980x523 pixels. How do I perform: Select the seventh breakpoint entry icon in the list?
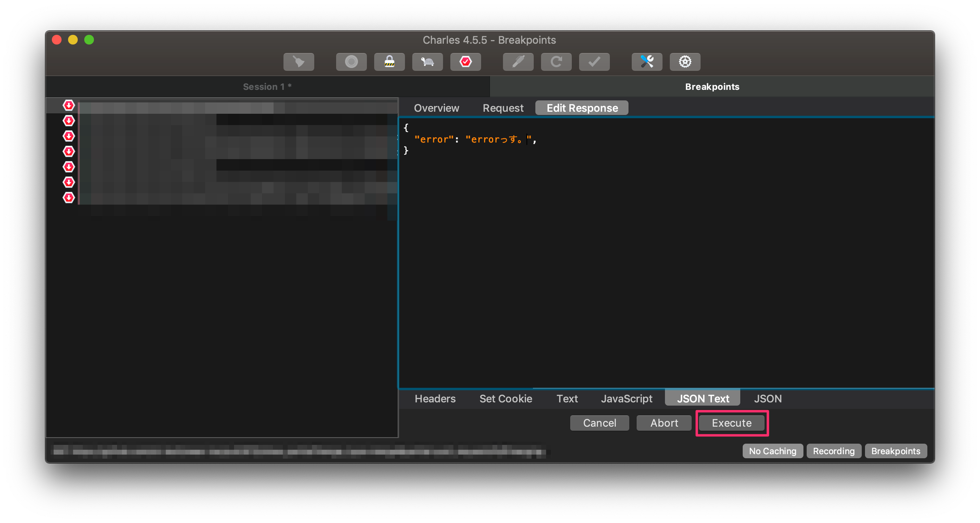point(69,198)
